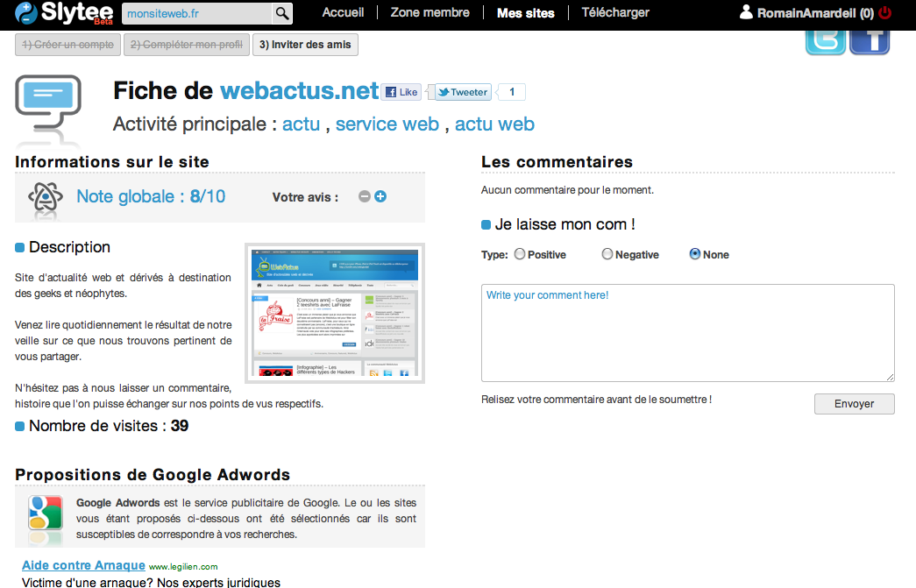Click the tweet count bubble
This screenshot has height=588, width=916.
(x=512, y=92)
